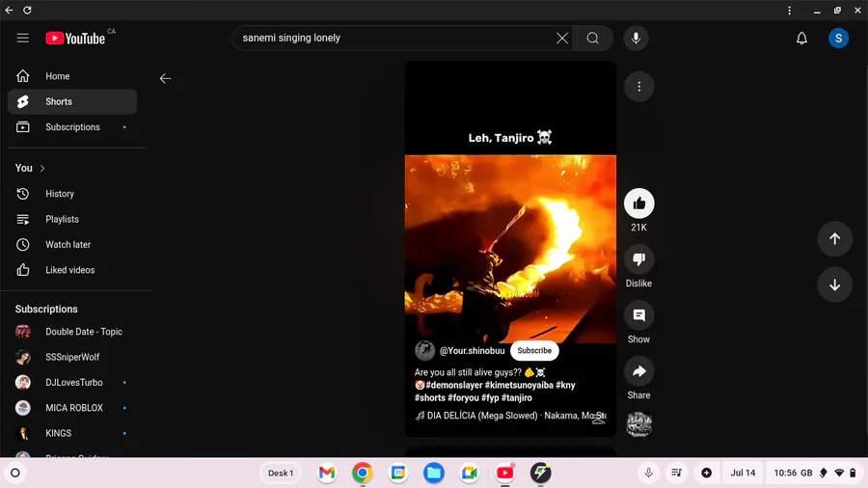Click the #kimetsunoyaiba hashtag
The width and height of the screenshot is (868, 488).
coord(519,385)
